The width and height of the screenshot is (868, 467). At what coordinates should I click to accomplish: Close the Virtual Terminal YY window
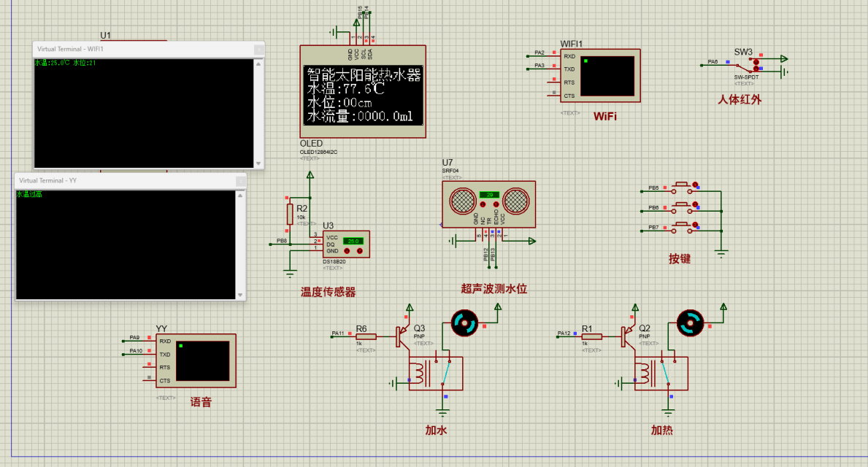(x=239, y=180)
